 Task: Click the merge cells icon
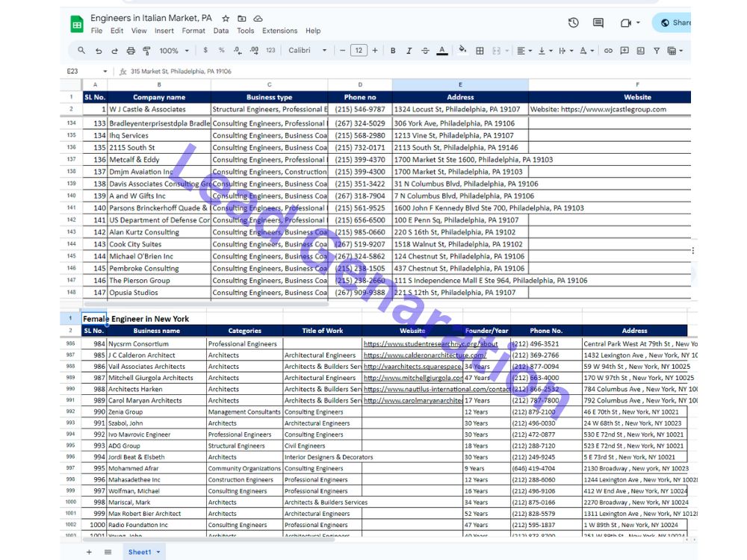[497, 51]
